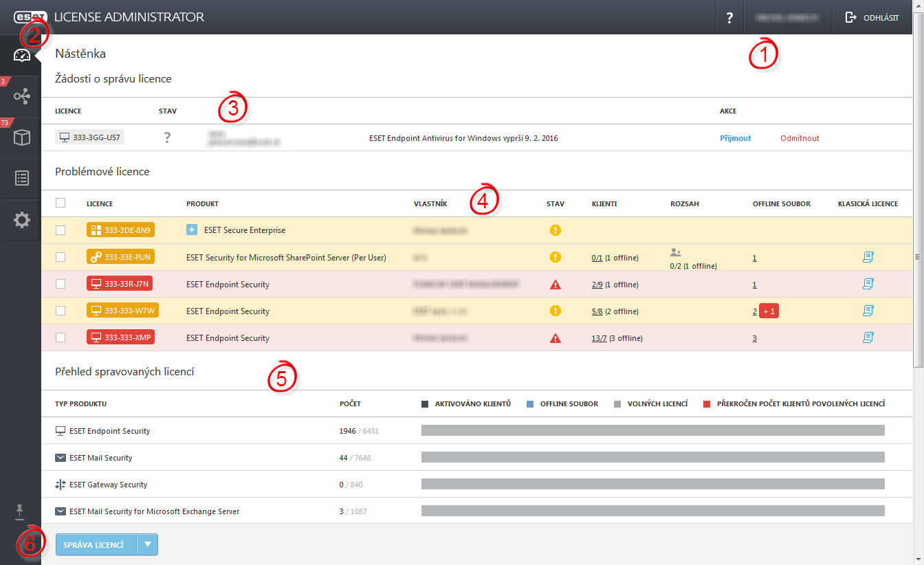Open the settings gear sidebar icon
Image resolution: width=924 pixels, height=565 pixels.
pyautogui.click(x=22, y=221)
